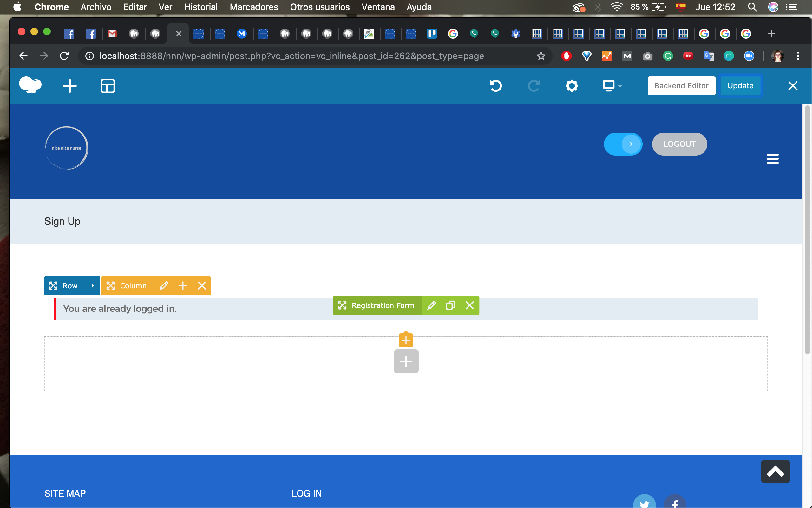Delete the Column with X icon
This screenshot has height=508, width=812.
coord(202,285)
